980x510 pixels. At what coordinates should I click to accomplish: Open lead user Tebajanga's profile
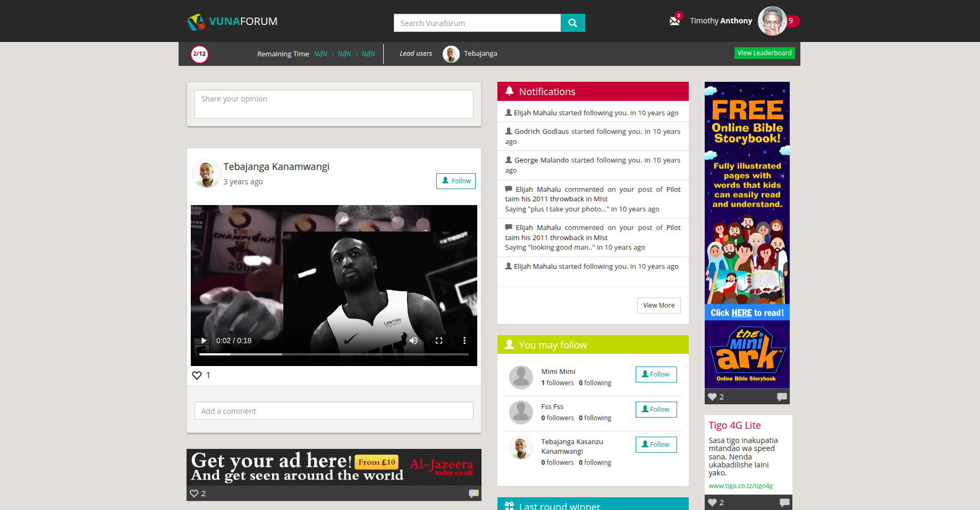tap(480, 54)
